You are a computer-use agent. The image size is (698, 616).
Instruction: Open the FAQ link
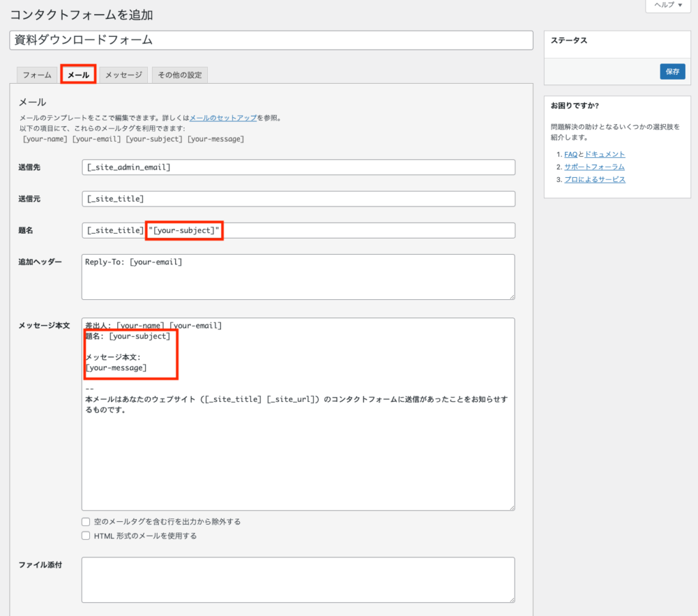[571, 155]
